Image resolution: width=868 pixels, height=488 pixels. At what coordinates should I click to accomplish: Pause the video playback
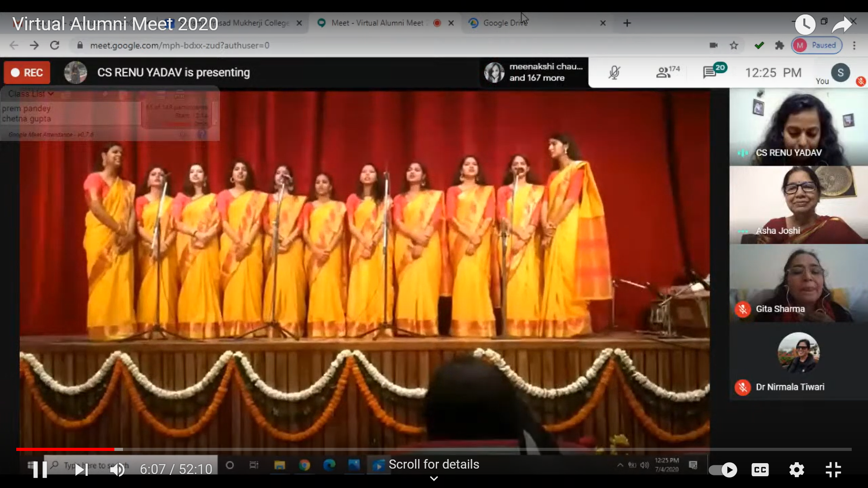click(x=40, y=469)
